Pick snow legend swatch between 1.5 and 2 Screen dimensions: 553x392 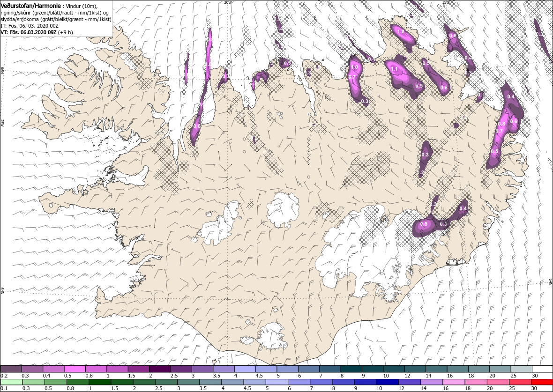pyautogui.click(x=139, y=369)
